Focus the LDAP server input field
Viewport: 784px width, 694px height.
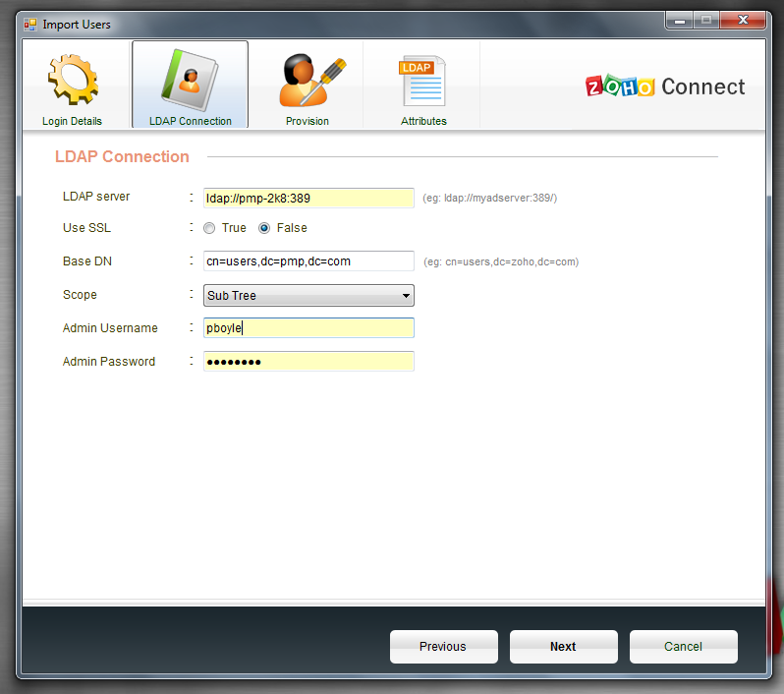tap(308, 199)
